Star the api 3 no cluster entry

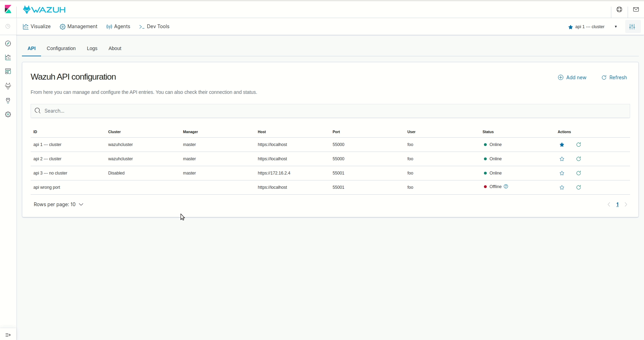(x=562, y=173)
